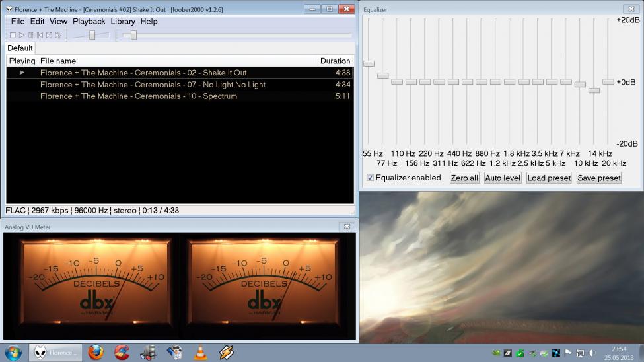
Task: Click the status bar playback info
Action: point(92,210)
